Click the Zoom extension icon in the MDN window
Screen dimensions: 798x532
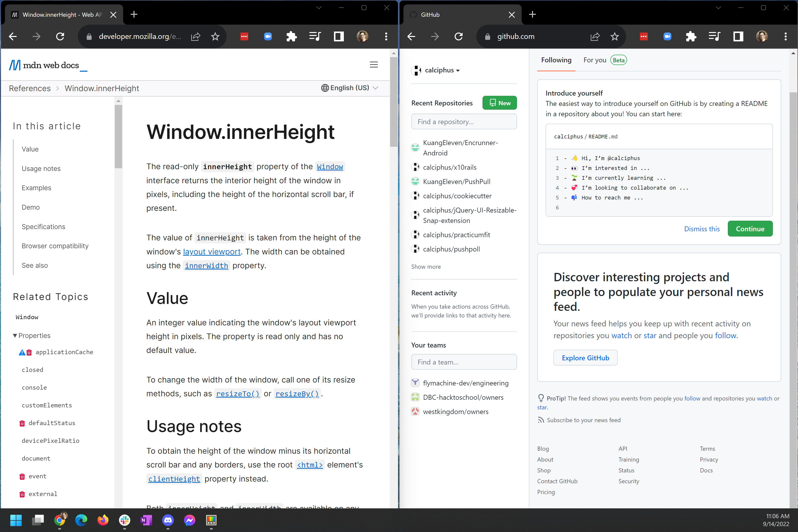(x=268, y=37)
